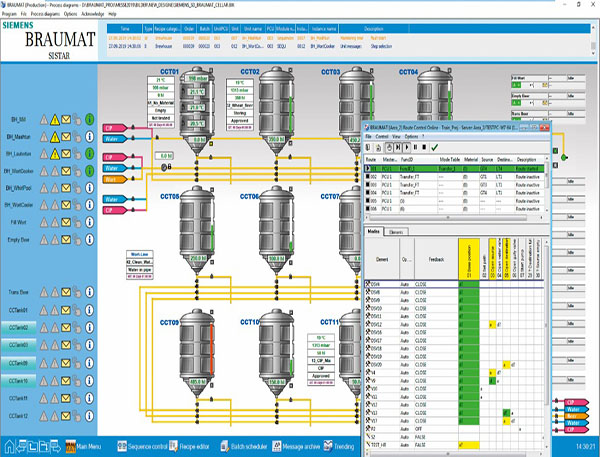Click the Element column header
Viewport: 600px width, 457px height.
pyautogui.click(x=382, y=260)
